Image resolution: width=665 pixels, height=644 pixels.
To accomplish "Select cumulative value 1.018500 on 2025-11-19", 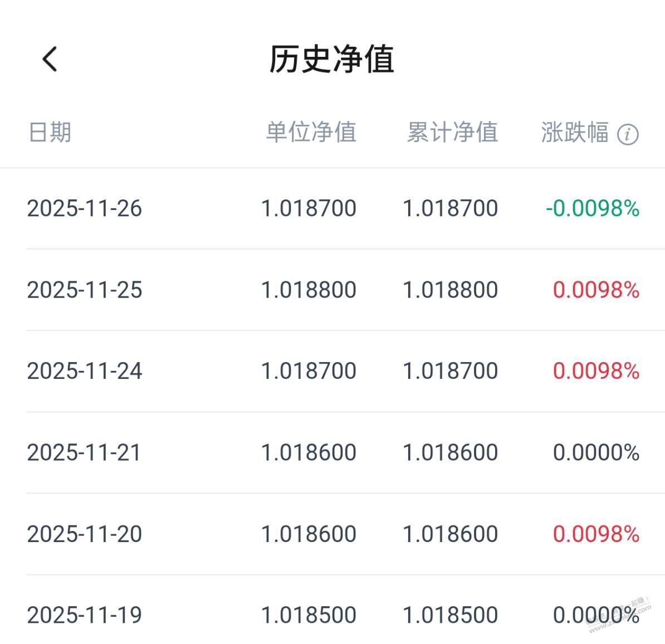I will (450, 615).
